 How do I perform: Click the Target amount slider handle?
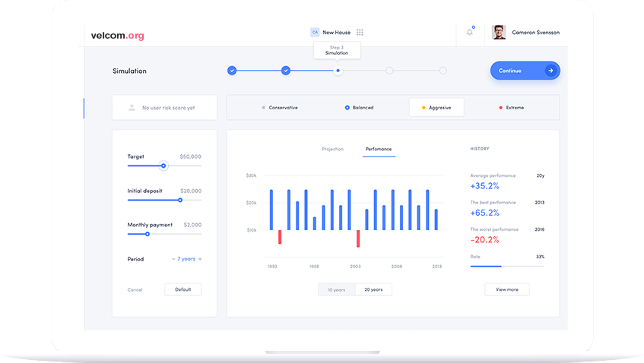tap(163, 166)
